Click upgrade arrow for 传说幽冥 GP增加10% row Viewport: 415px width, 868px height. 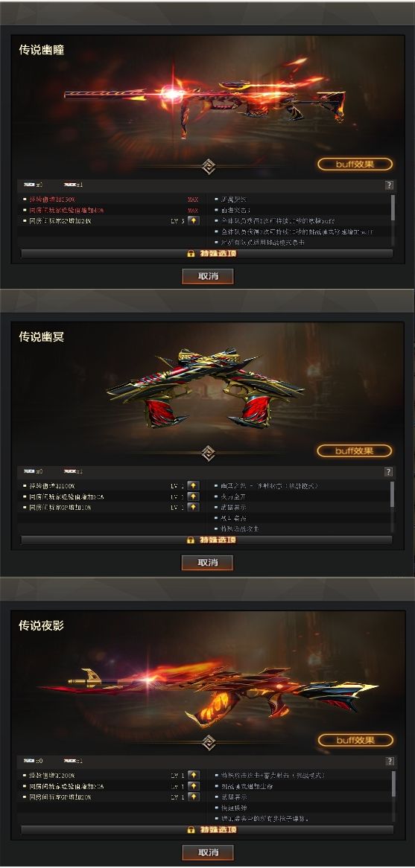[x=193, y=507]
